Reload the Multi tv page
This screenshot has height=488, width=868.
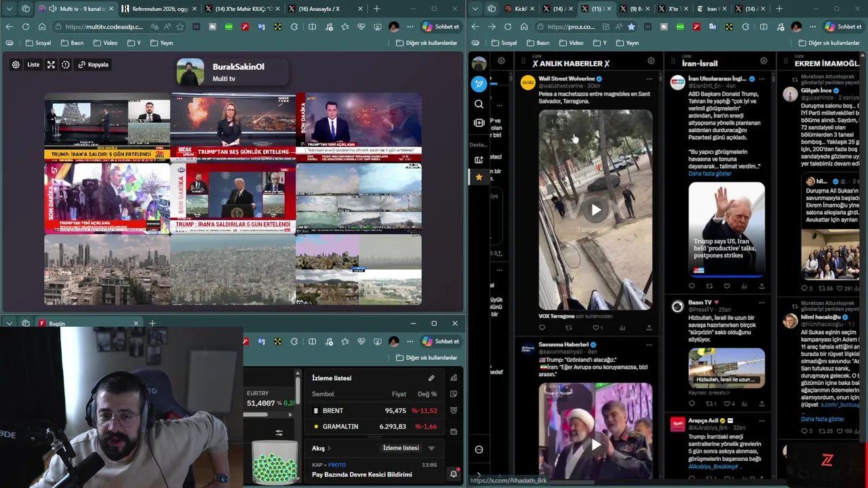25,26
